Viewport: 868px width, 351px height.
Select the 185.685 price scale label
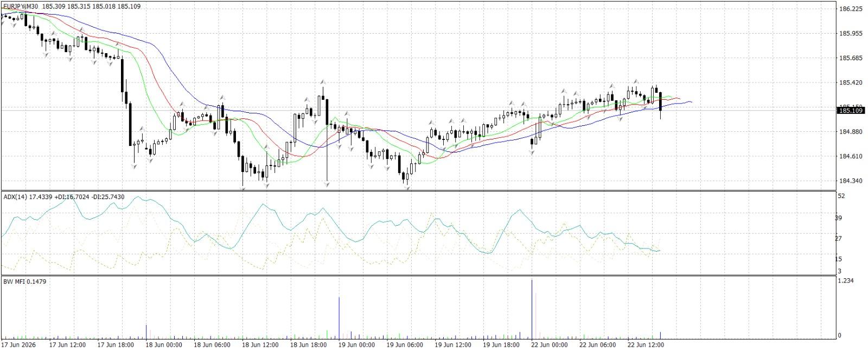[850, 58]
